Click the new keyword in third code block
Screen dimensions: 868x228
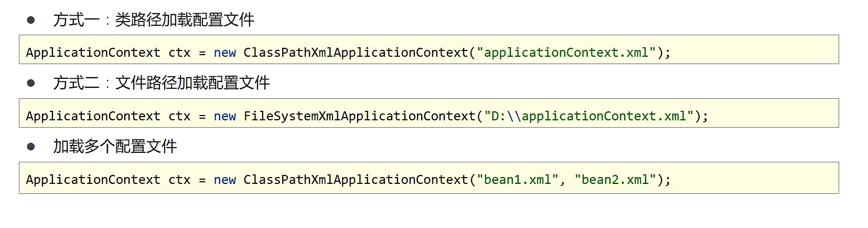click(225, 180)
